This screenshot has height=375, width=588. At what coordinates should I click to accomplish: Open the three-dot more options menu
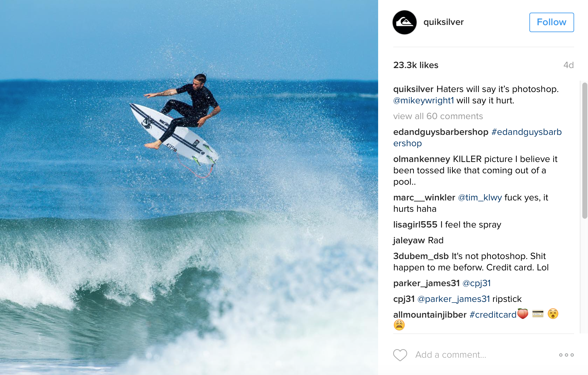pos(566,355)
